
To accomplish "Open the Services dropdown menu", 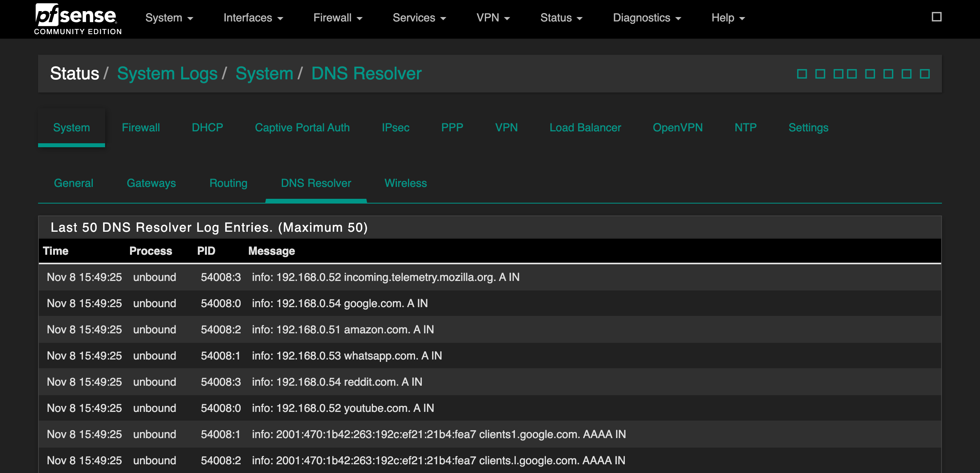I will click(x=419, y=17).
